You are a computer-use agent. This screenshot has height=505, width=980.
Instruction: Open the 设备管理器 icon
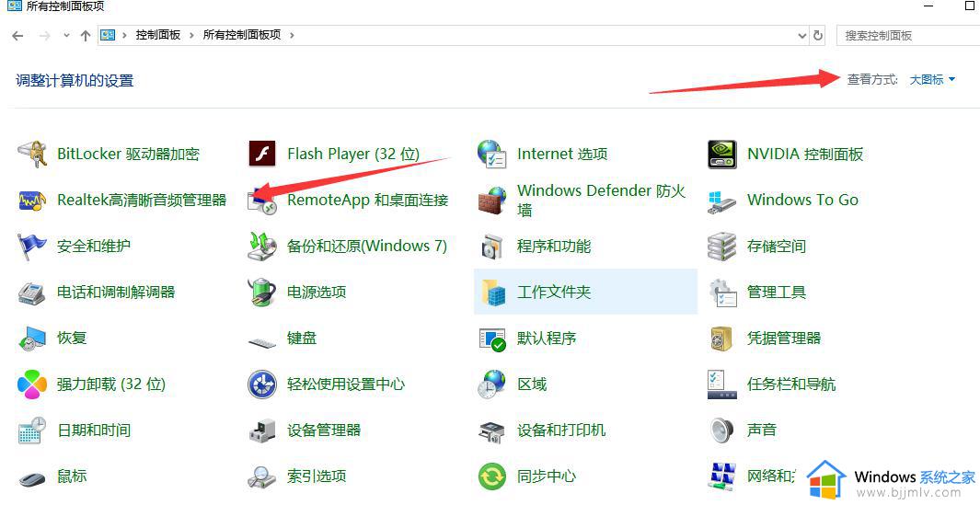point(262,430)
